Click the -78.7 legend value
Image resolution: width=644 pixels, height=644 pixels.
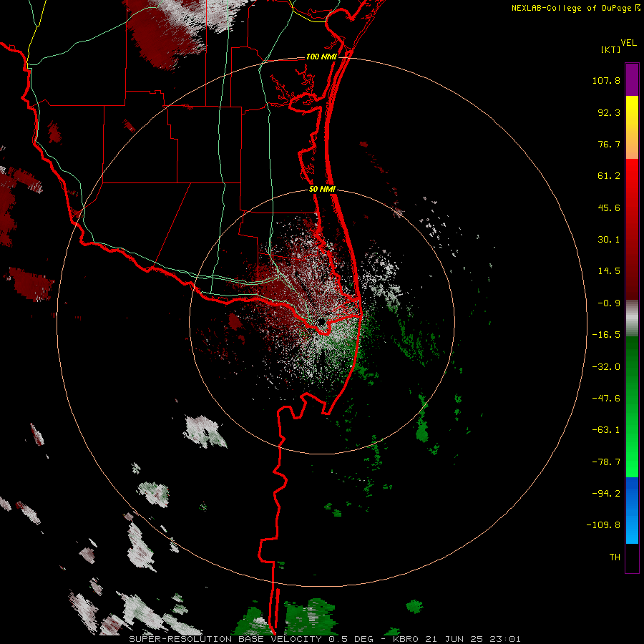(x=606, y=462)
